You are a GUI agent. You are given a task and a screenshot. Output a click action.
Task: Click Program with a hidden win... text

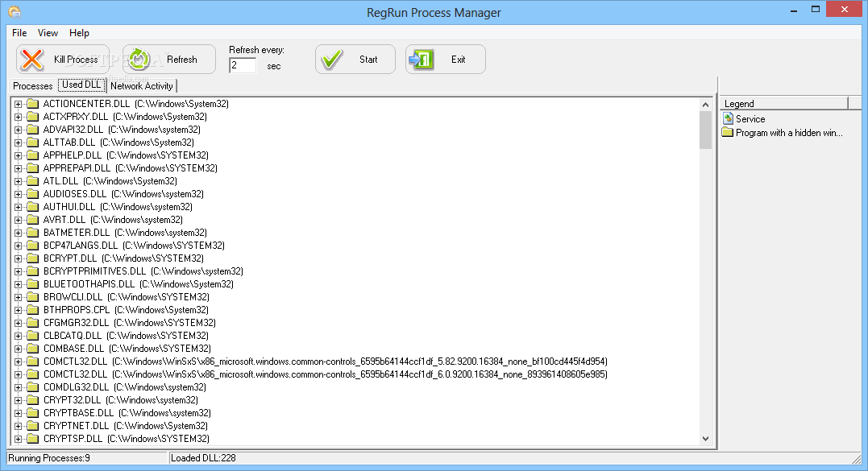[x=789, y=133]
